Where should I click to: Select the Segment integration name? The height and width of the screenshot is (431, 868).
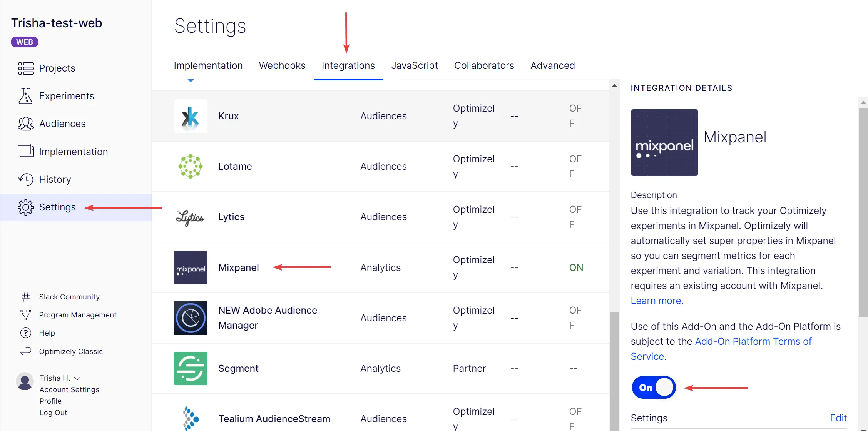[238, 368]
